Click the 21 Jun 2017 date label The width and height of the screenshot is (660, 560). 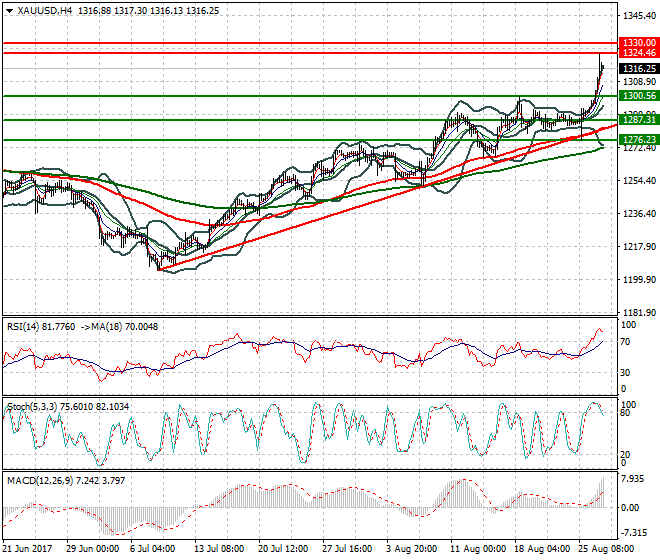28,549
